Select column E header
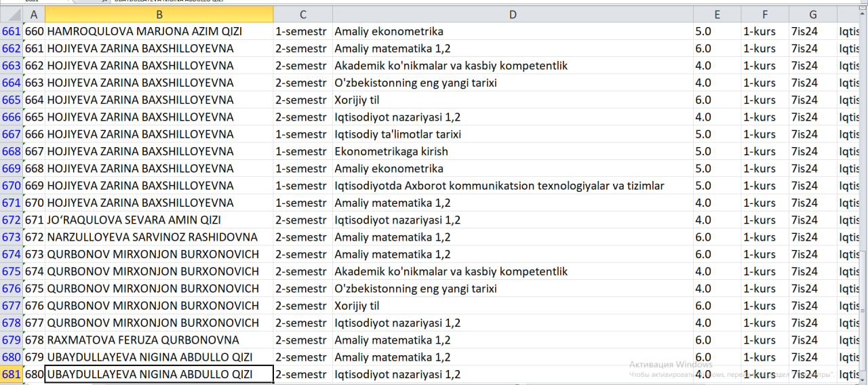Viewport: 868px width, 385px height. point(717,14)
